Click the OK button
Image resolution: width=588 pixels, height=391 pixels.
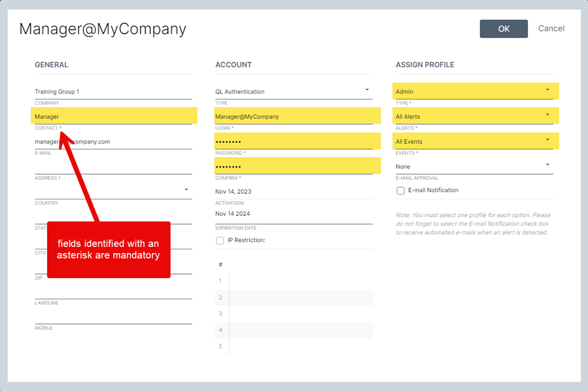click(x=504, y=29)
